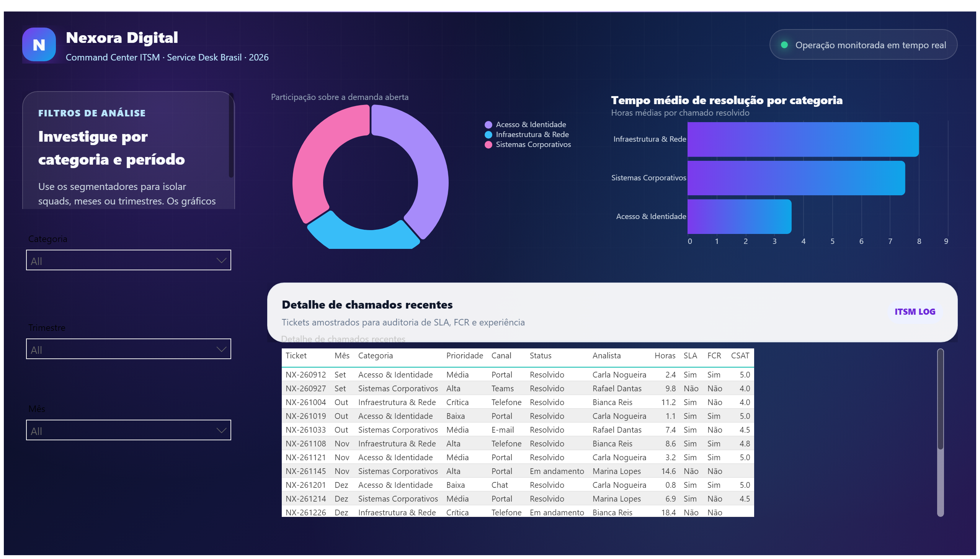The image size is (980, 559).
Task: Click the Teams channel cell
Action: [502, 389]
